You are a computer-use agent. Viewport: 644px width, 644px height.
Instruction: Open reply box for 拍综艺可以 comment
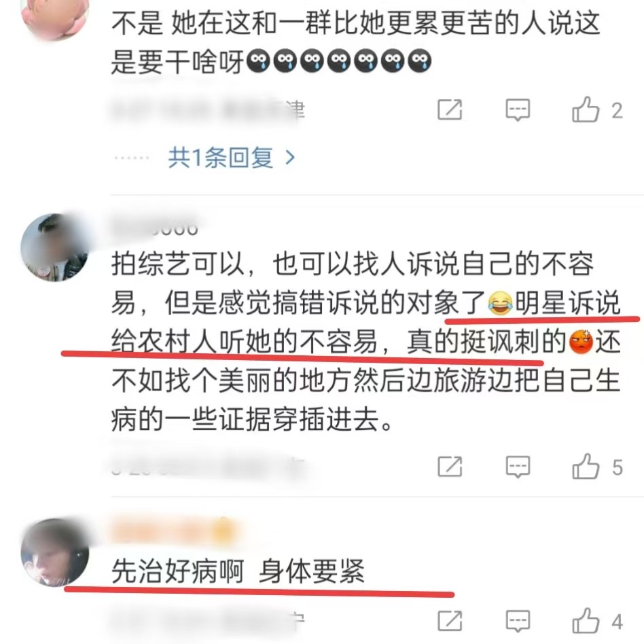pyautogui.click(x=518, y=467)
